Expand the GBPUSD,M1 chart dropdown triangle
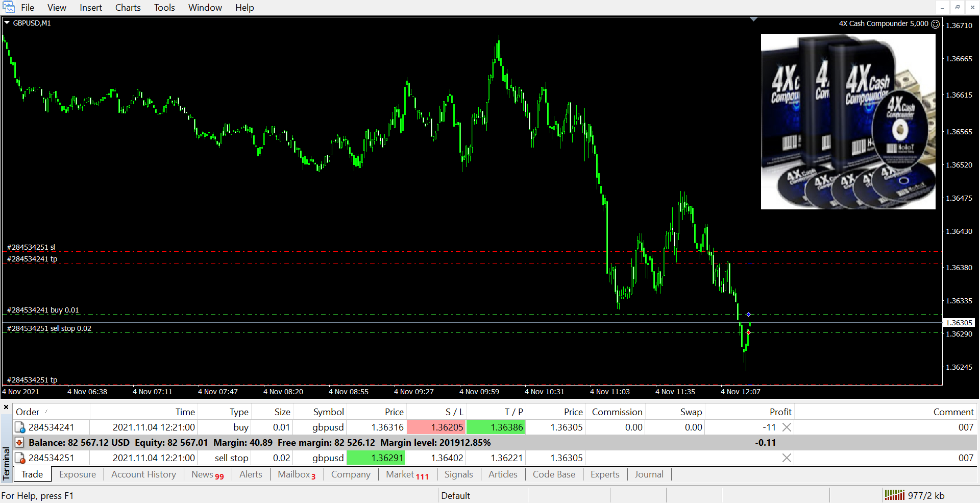Screen dimensions: 980x503 [x=7, y=23]
